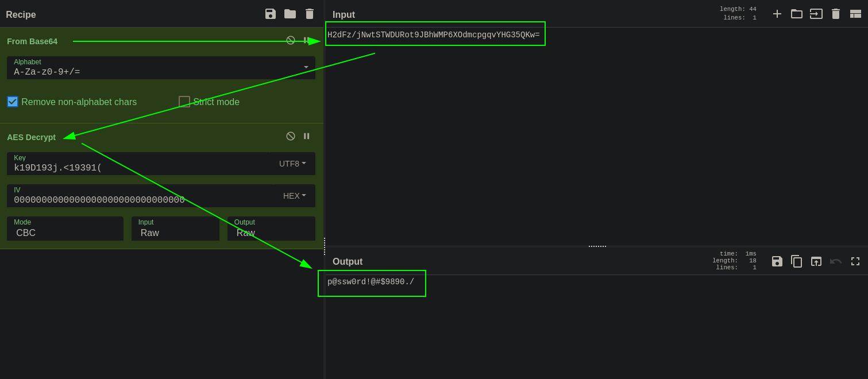Save the current recipe
Screen dimensions: 868x379
[x=271, y=14]
